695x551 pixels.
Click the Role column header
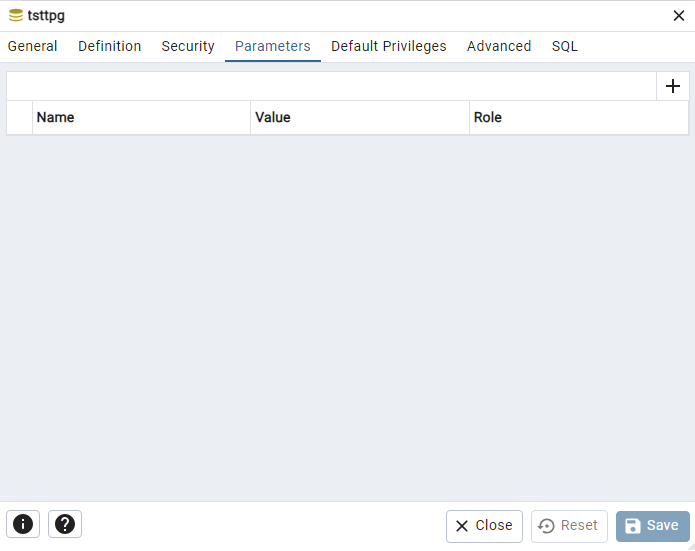[x=579, y=117]
